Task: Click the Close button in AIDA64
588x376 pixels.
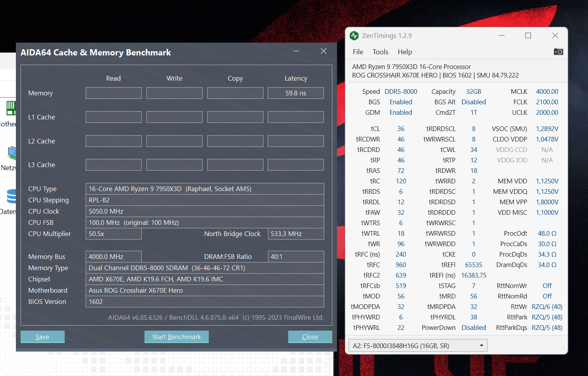Action: (310, 337)
